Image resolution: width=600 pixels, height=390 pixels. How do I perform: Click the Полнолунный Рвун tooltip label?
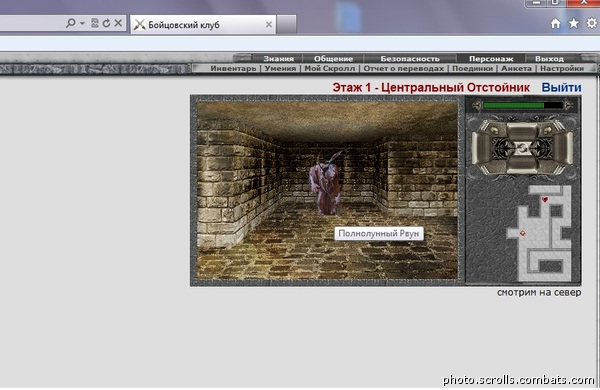[x=379, y=233]
